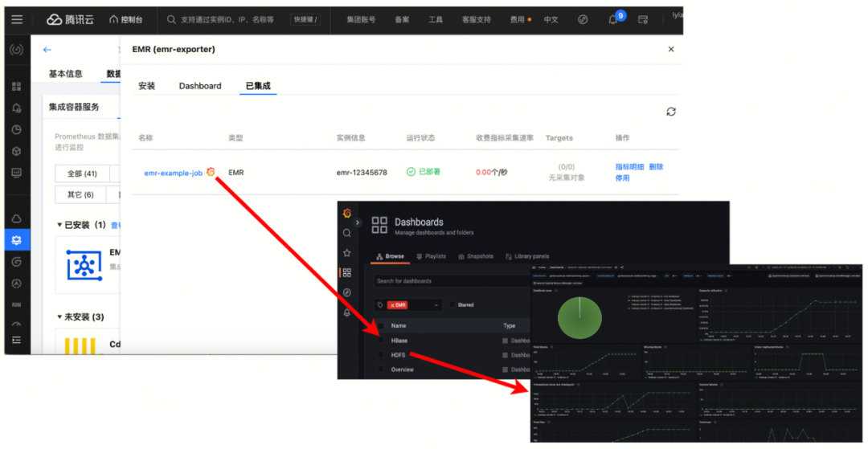Collapse the 已安装 (1) section

pos(59,225)
